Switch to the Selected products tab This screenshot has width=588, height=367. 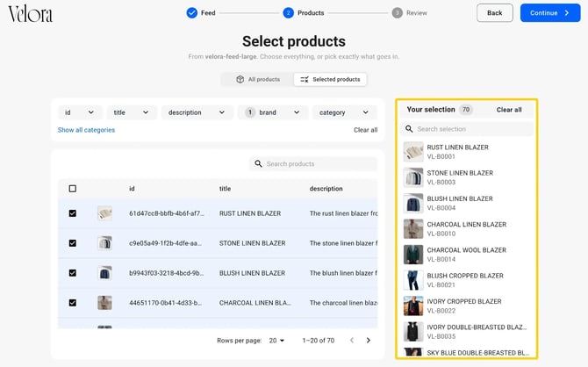click(x=330, y=79)
